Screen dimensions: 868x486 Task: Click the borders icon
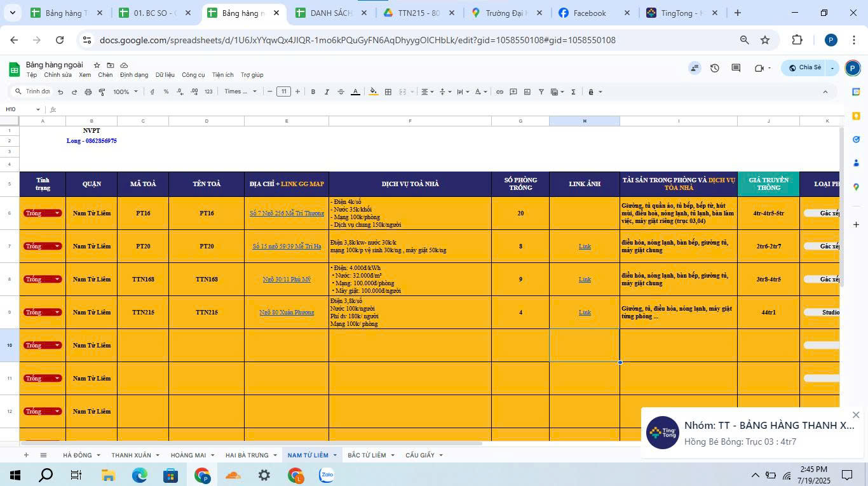pyautogui.click(x=388, y=92)
